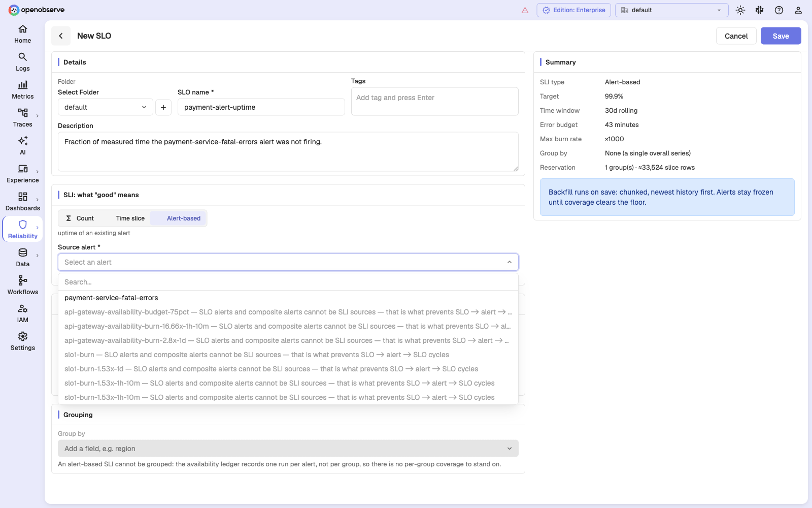Open Settings in sidebar
The height and width of the screenshot is (508, 812).
point(22,341)
